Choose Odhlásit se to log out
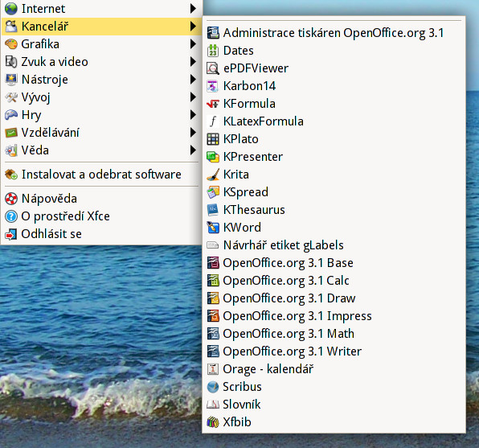 (x=100, y=234)
